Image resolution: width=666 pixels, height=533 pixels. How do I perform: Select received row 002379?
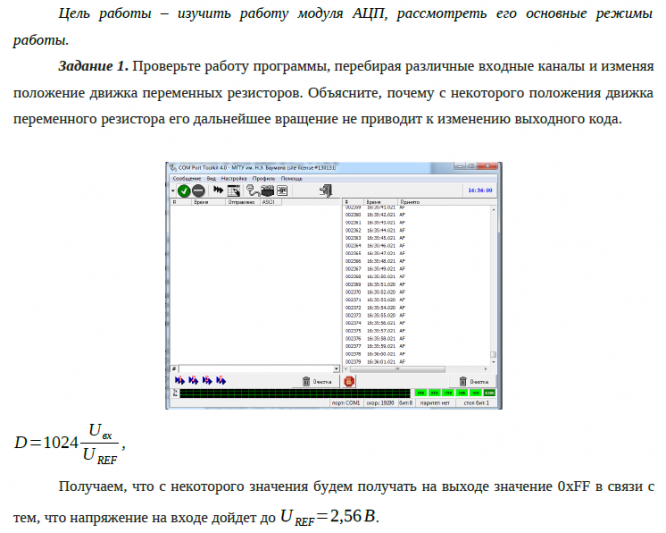tap(417, 362)
